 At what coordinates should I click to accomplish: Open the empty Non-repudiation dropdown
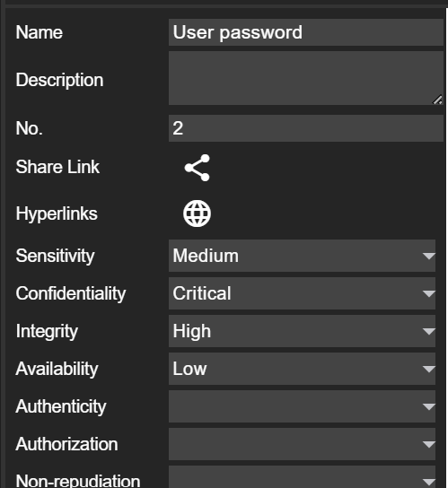click(x=302, y=477)
